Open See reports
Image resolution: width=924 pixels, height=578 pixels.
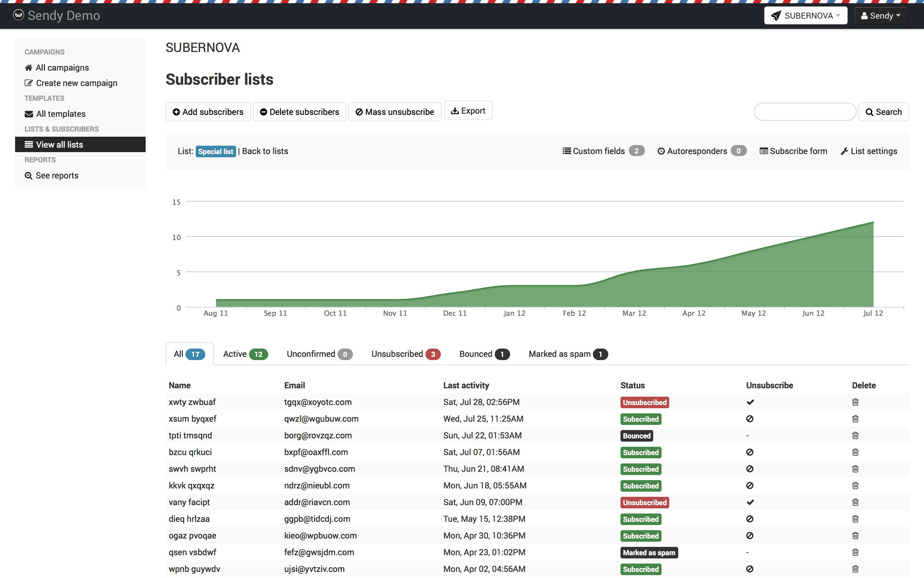click(x=52, y=176)
